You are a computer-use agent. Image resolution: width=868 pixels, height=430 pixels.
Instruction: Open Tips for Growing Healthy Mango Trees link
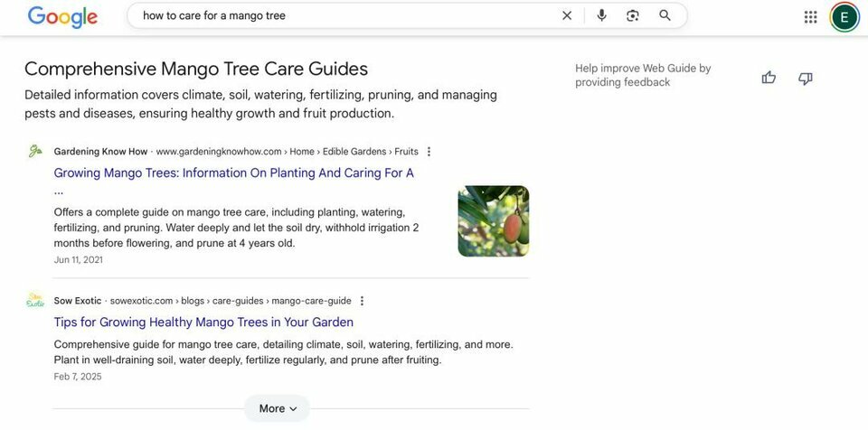(203, 322)
